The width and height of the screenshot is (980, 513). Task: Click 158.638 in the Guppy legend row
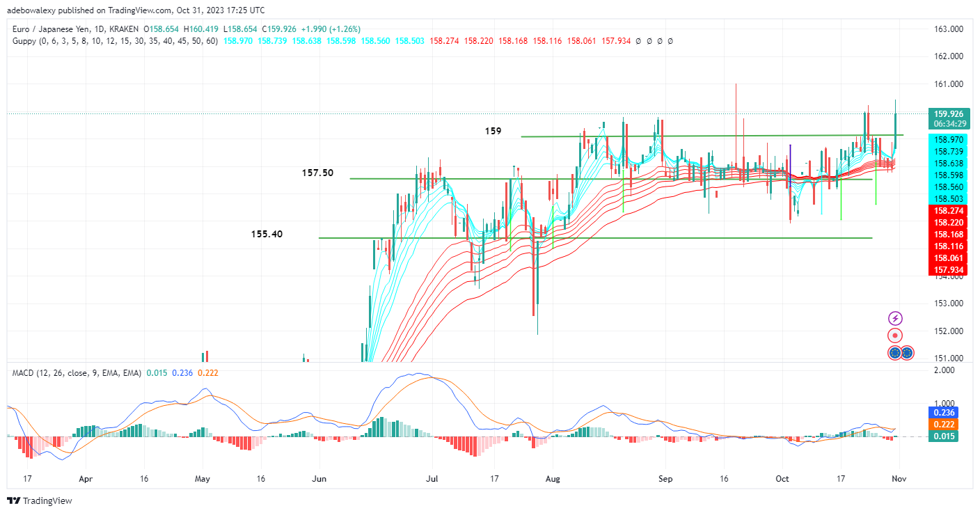(307, 41)
